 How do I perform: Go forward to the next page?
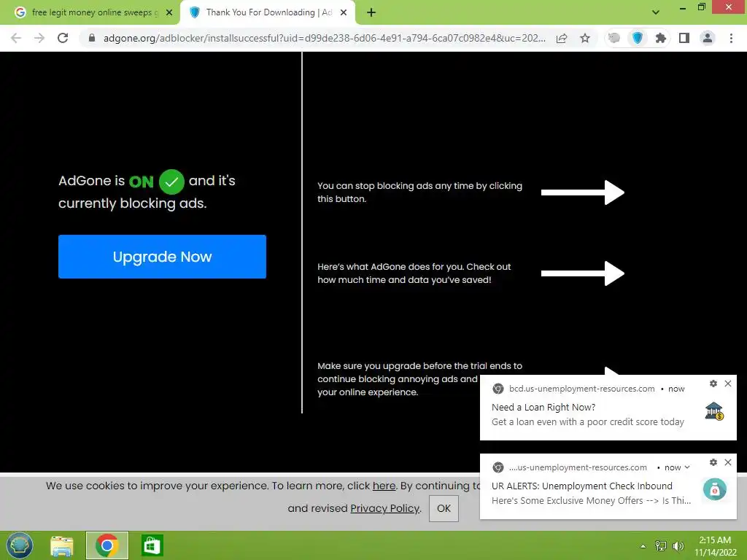coord(39,38)
